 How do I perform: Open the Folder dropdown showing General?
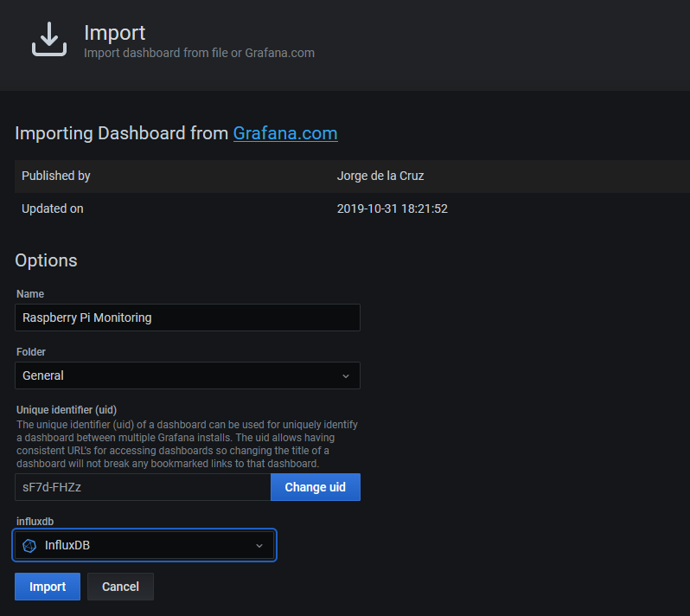(x=188, y=375)
